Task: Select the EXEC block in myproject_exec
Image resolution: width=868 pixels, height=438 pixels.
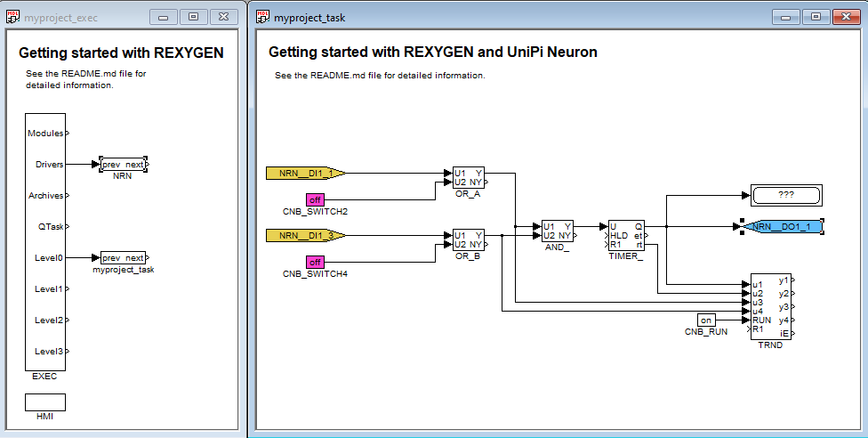Action: pyautogui.click(x=45, y=242)
